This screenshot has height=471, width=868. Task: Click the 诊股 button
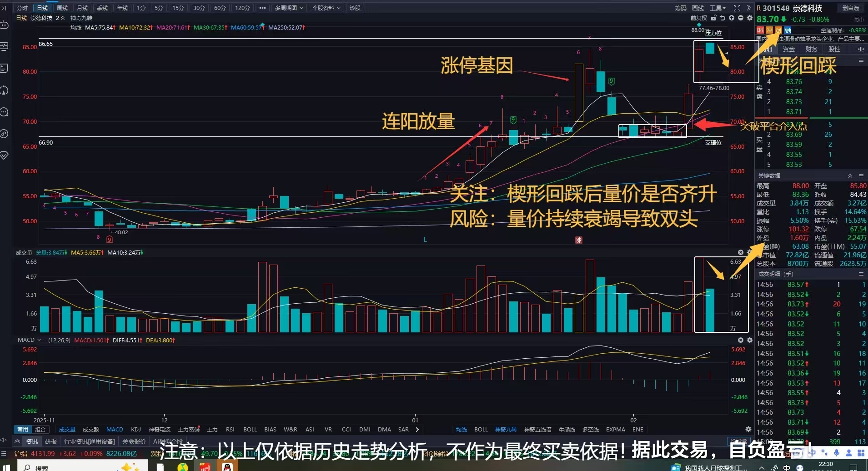point(355,8)
